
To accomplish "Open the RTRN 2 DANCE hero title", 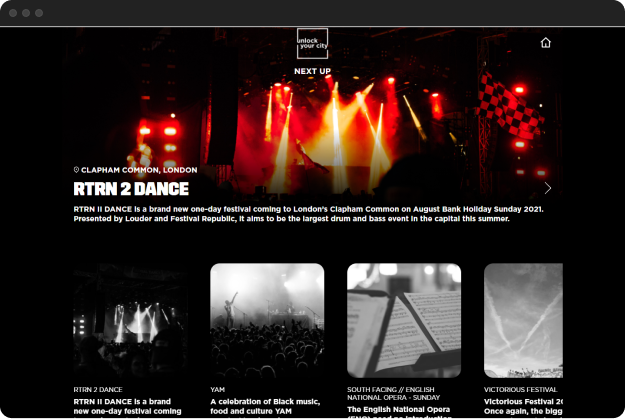I will coord(131,189).
